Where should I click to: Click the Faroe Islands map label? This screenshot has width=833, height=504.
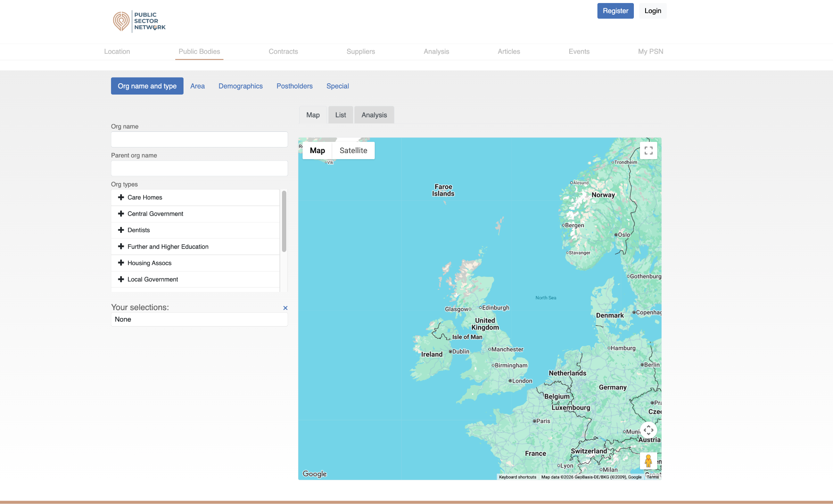pyautogui.click(x=443, y=190)
